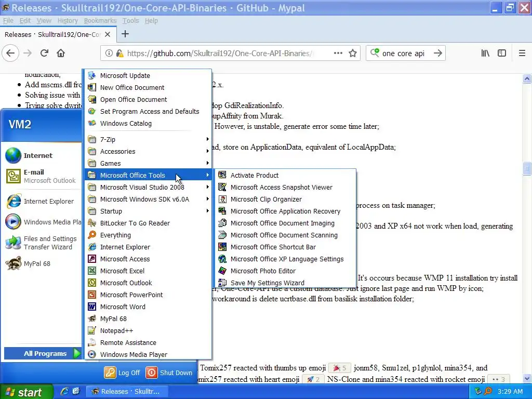The width and height of the screenshot is (532, 399).
Task: Click All Programs in Start menu
Action: click(x=43, y=353)
